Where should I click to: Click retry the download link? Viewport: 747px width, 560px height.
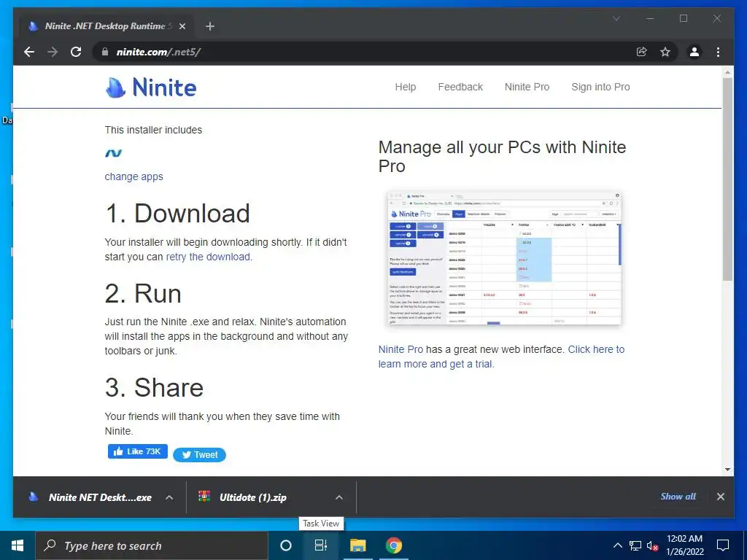tap(208, 257)
